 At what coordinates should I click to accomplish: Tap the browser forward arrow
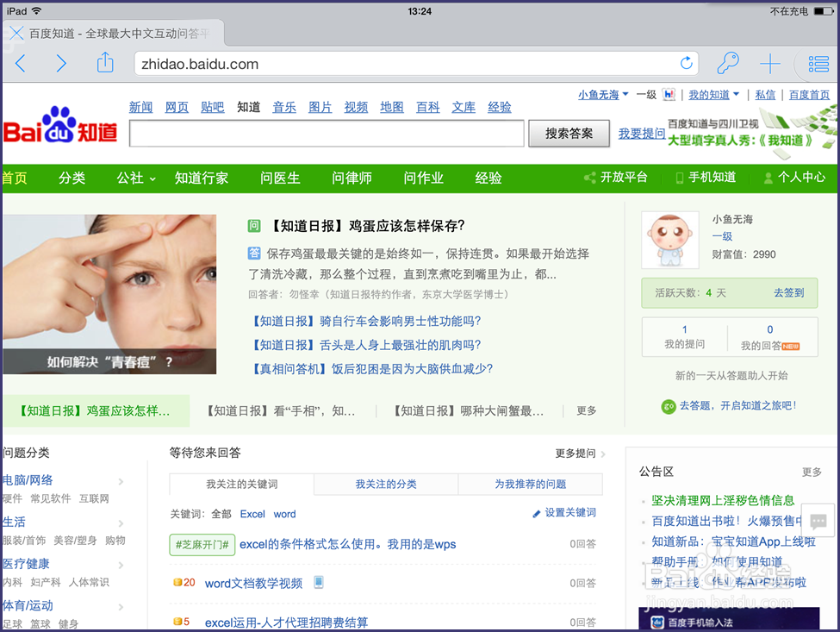coord(61,63)
